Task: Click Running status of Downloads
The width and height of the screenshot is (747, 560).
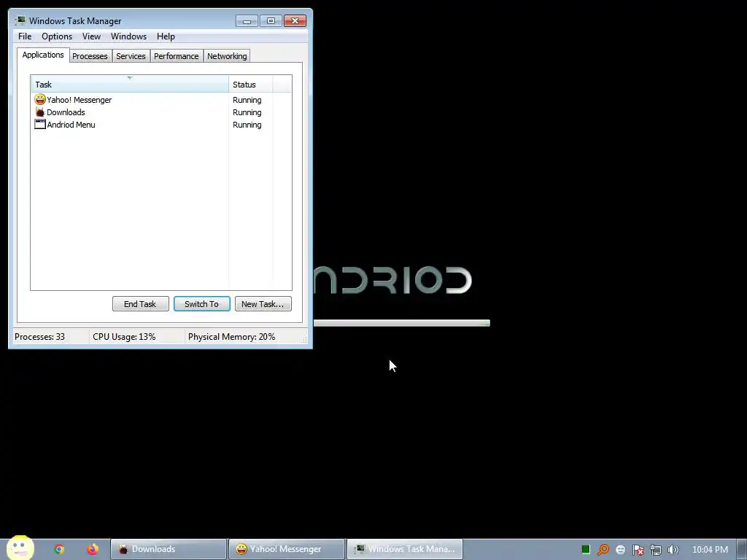Action: click(247, 112)
